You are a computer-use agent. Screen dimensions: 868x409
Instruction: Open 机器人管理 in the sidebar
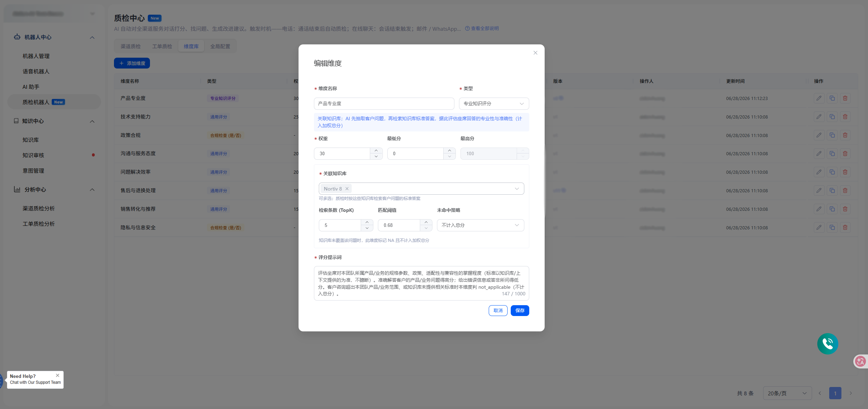click(x=36, y=56)
